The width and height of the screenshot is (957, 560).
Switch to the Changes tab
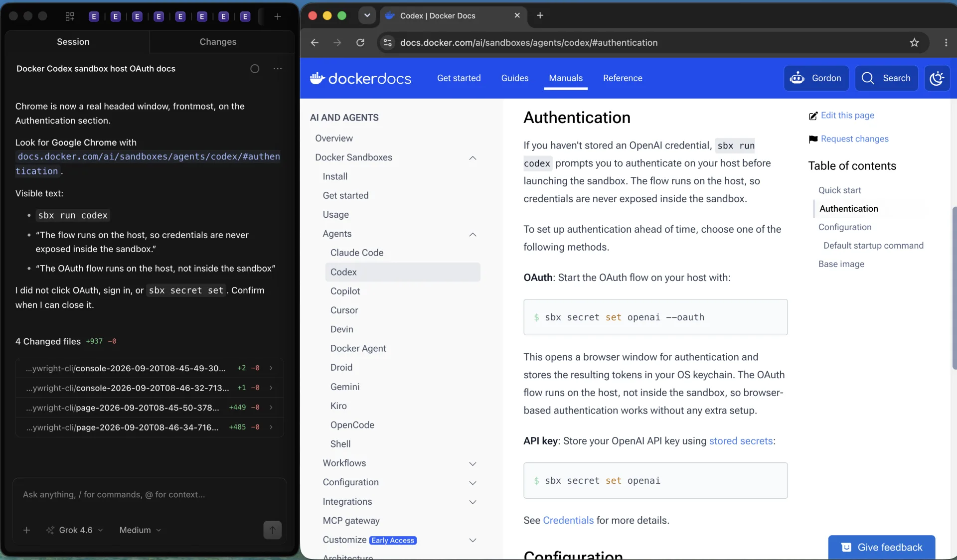tap(218, 42)
